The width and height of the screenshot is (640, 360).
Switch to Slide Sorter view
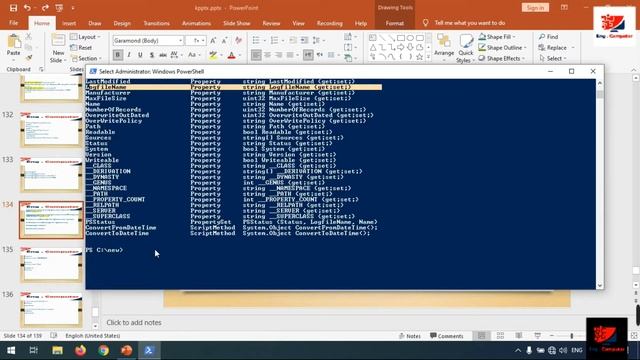click(x=500, y=336)
